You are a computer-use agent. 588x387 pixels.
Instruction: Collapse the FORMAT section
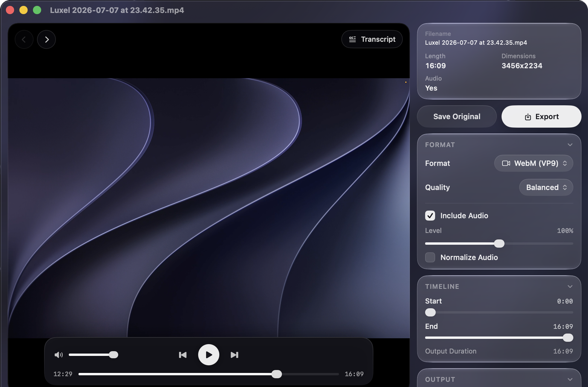tap(570, 145)
